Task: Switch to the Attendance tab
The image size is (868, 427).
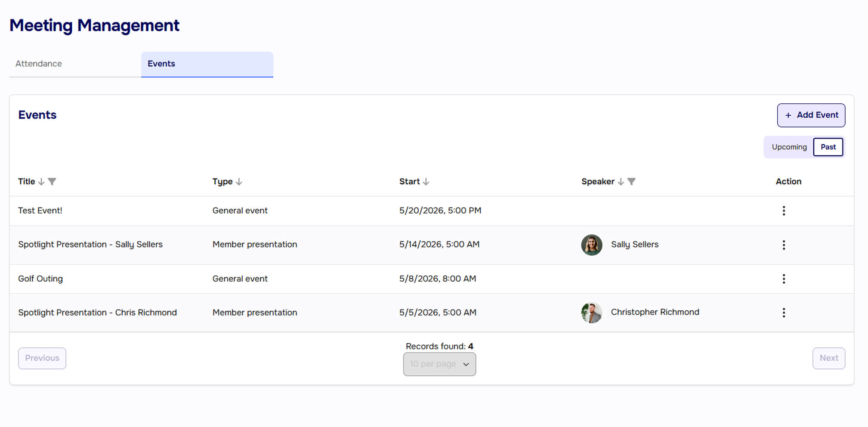Action: pyautogui.click(x=75, y=64)
